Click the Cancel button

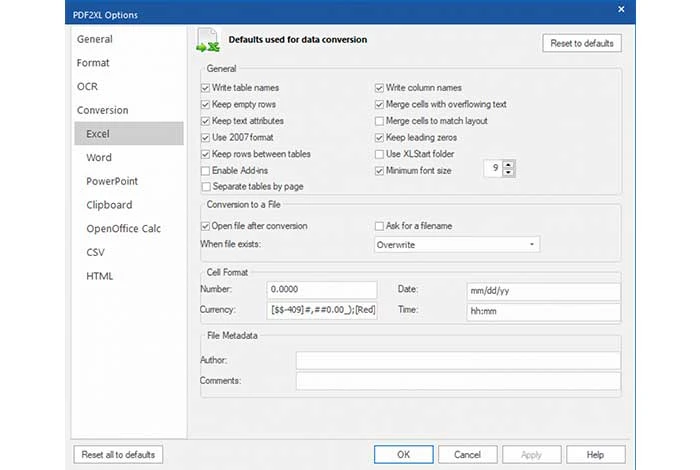tap(467, 454)
